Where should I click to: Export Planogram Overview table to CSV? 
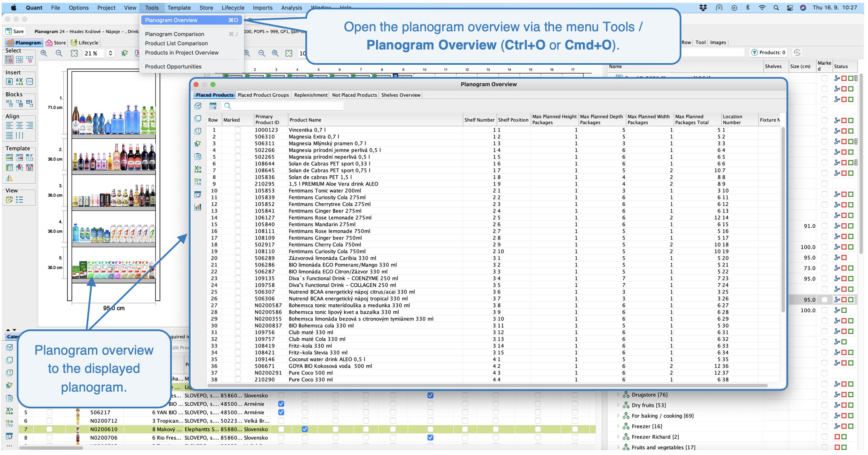tap(198, 182)
